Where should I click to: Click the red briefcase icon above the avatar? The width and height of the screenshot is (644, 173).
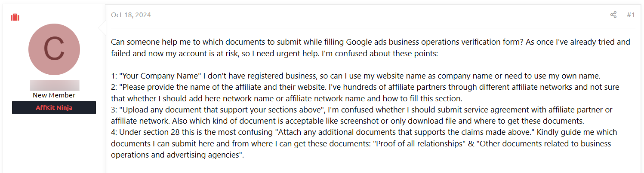click(15, 18)
